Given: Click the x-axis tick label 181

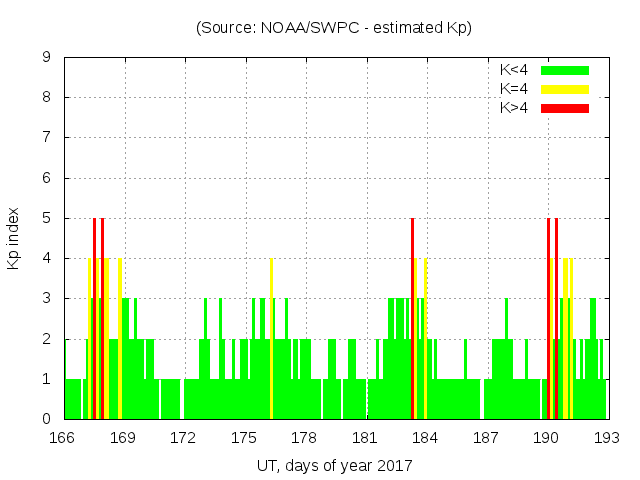Looking at the screenshot, I should click(x=365, y=438).
